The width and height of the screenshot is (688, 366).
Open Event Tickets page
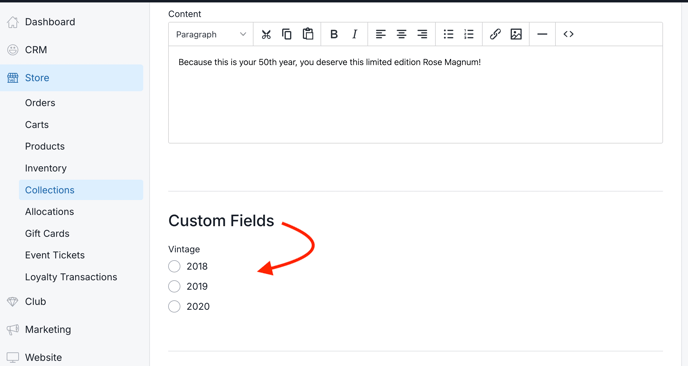55,255
